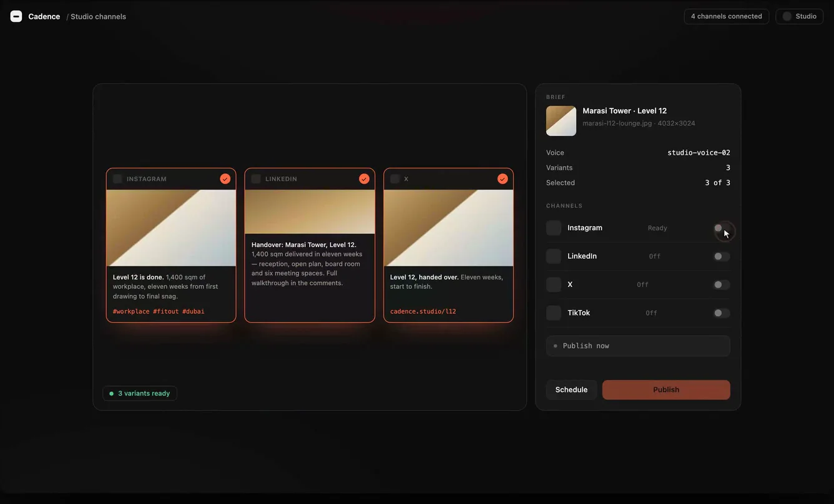834x504 pixels.
Task: Deselect the X variant checkmark
Action: 503,179
